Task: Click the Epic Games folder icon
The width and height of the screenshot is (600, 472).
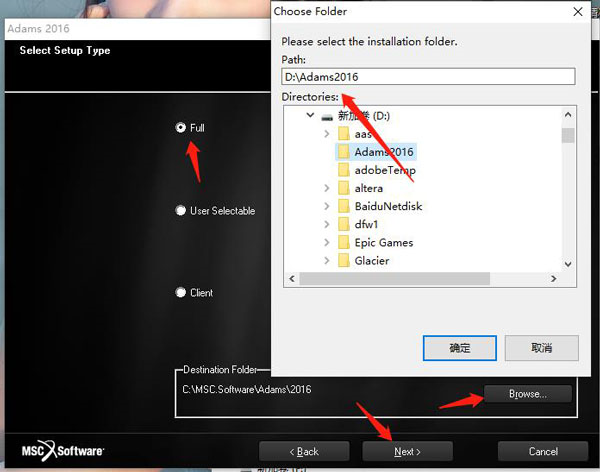Action: (x=344, y=242)
